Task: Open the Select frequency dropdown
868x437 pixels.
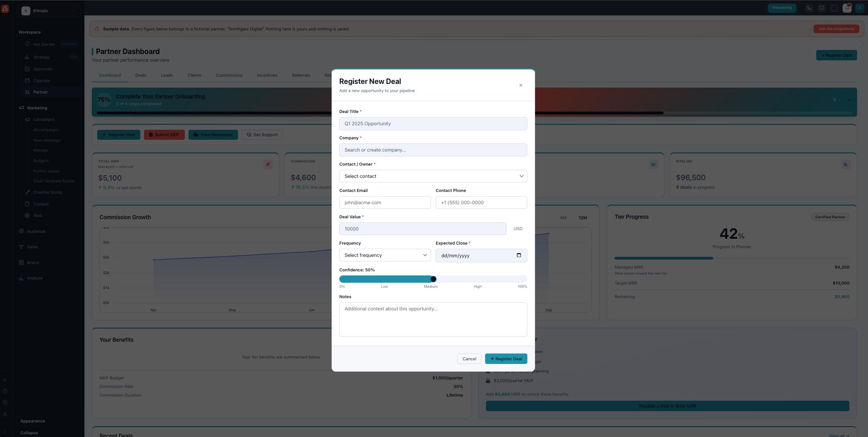Action: (x=385, y=255)
